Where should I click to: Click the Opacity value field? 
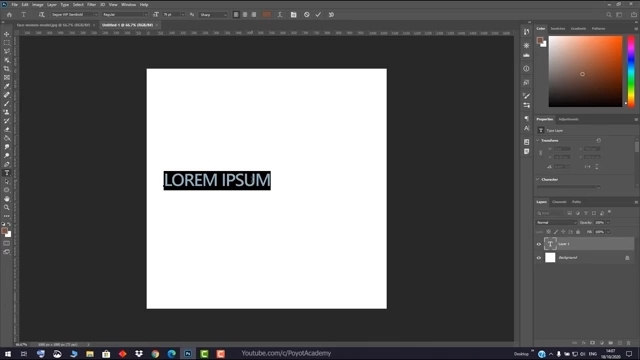[x=600, y=222]
